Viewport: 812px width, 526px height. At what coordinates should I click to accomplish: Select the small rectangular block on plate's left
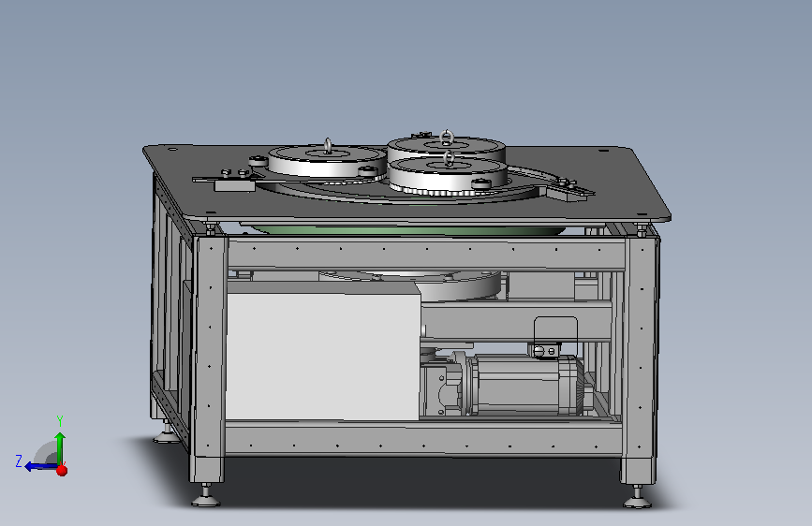[x=234, y=185]
